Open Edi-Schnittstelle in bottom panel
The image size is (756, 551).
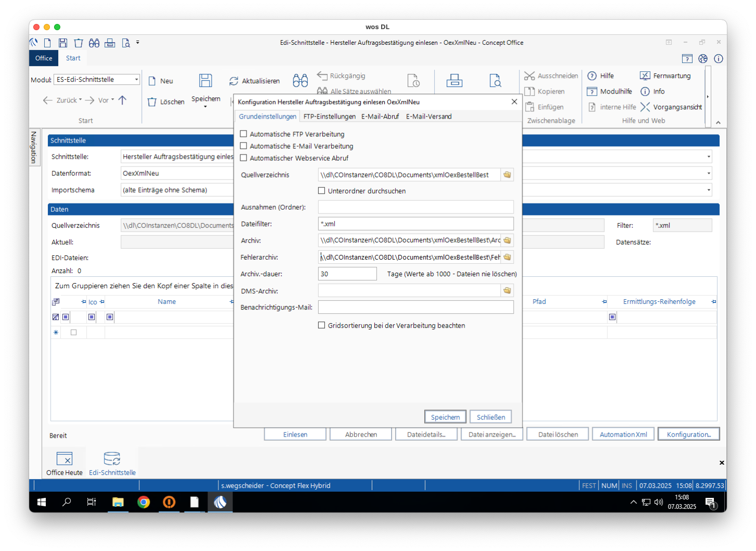112,464
